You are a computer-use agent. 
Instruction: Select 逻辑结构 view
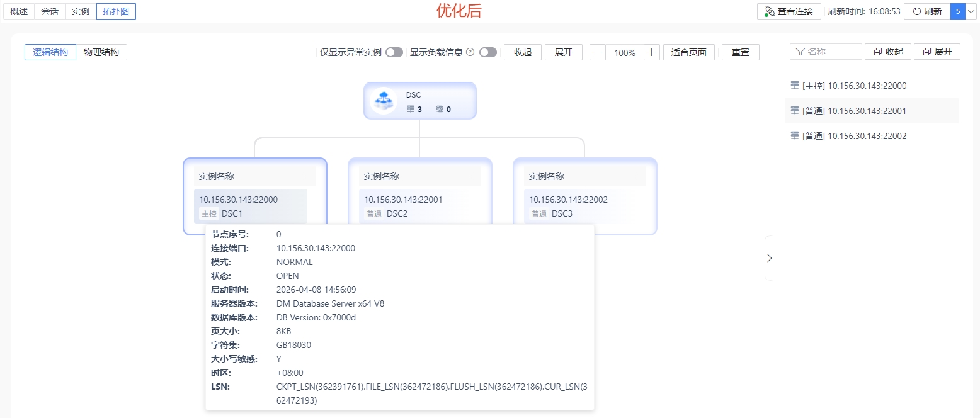click(x=50, y=52)
